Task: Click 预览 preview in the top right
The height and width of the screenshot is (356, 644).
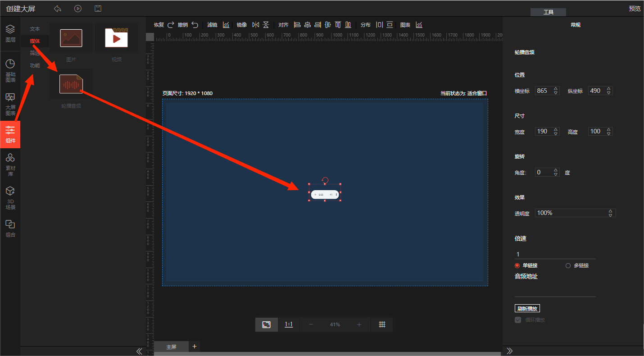Action: (x=635, y=9)
